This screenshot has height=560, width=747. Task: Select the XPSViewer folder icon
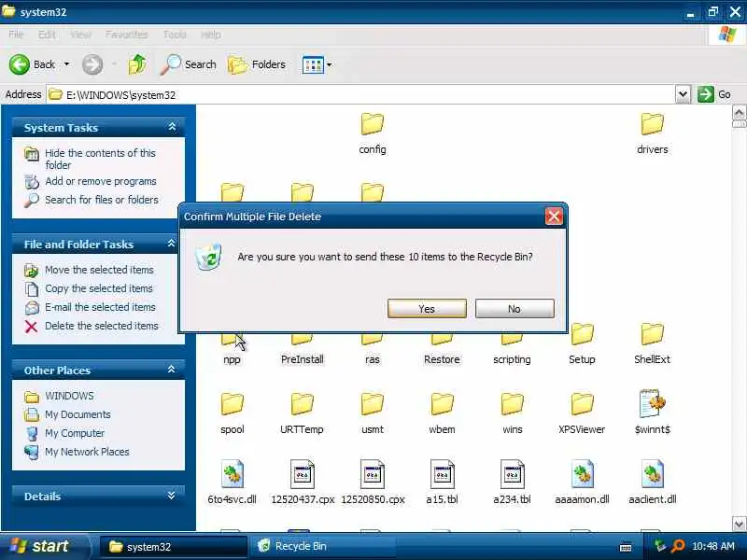point(582,404)
